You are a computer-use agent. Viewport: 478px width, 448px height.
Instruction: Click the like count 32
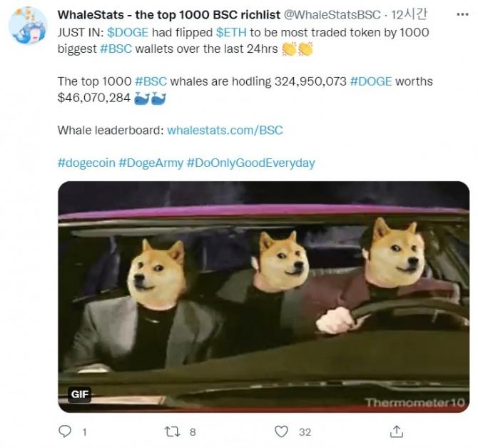[x=305, y=432]
